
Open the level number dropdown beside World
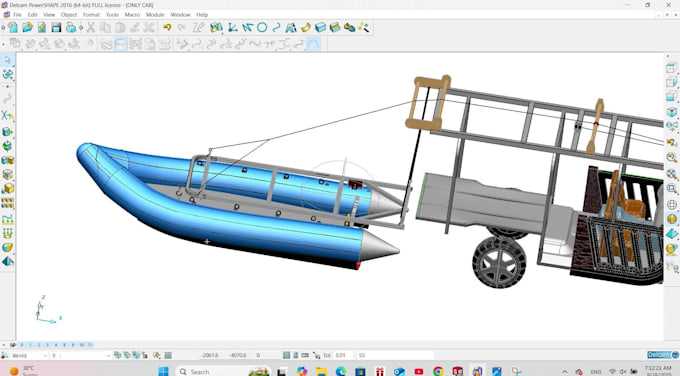[81, 356]
